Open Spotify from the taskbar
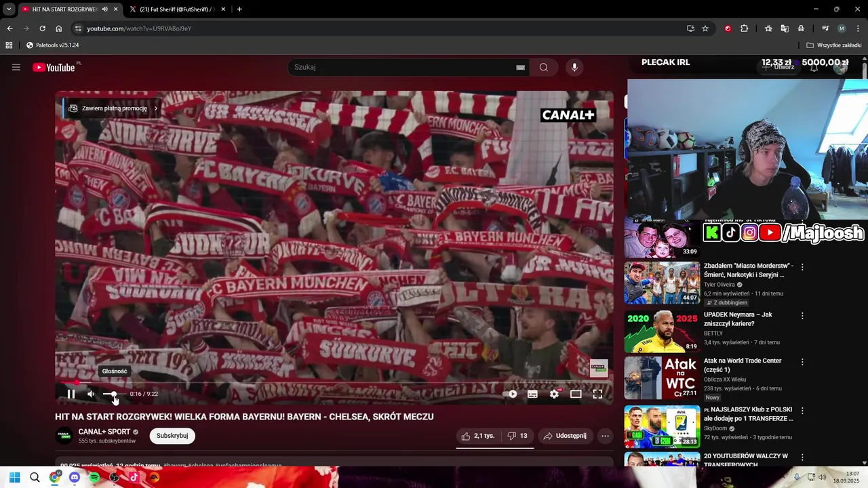Image resolution: width=868 pixels, height=488 pixels. pos(94,477)
